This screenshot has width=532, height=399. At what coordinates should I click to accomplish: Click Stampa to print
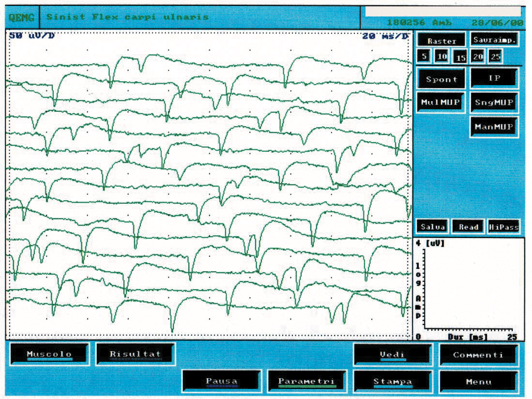click(x=392, y=381)
